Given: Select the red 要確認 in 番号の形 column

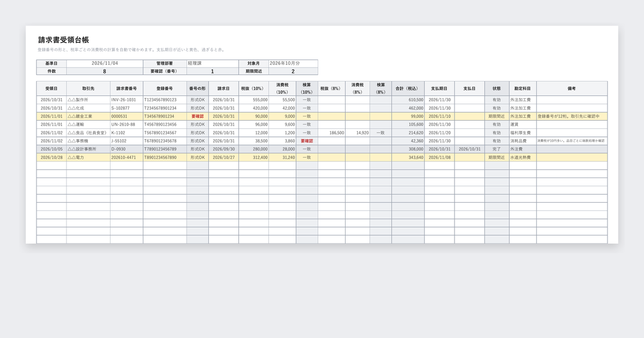Looking at the screenshot, I should [197, 116].
